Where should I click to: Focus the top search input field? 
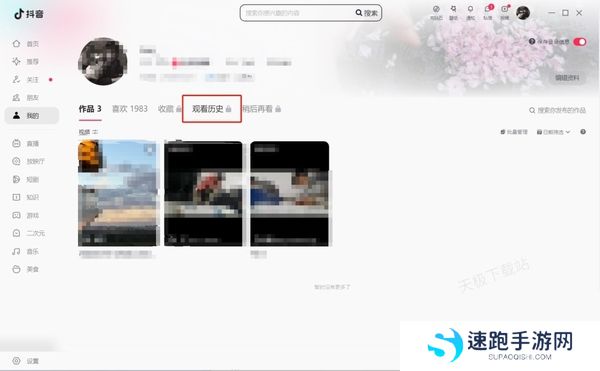point(298,13)
